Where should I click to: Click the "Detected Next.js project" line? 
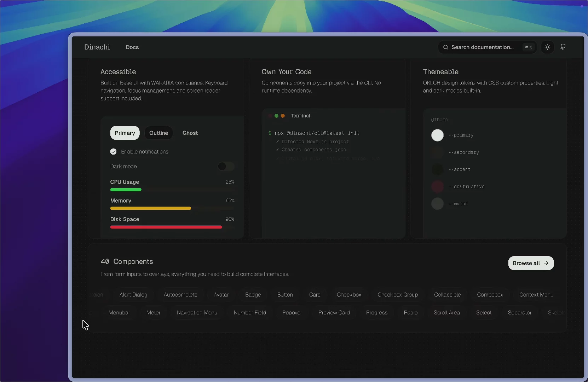315,141
